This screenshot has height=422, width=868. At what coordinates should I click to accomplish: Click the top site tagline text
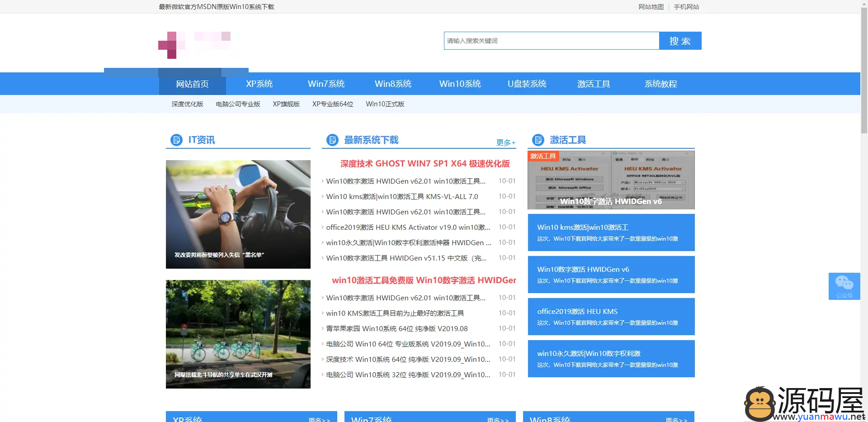(217, 7)
